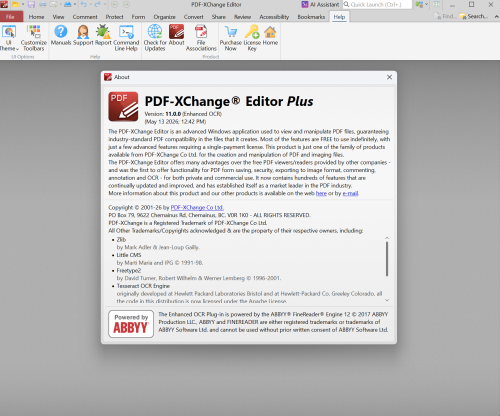The width and height of the screenshot is (500, 416).
Task: Click the Support icon in ribbon
Action: [x=83, y=36]
